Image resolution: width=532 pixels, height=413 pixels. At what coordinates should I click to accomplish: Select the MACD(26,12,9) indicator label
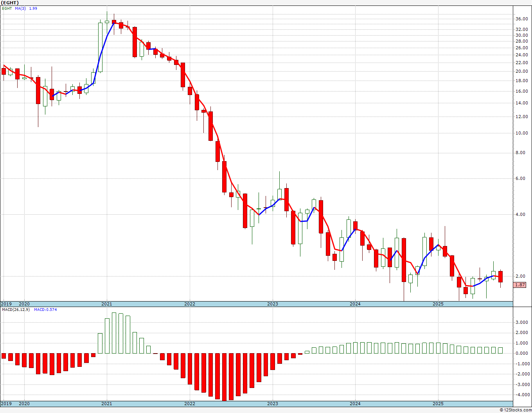[x=16, y=310]
